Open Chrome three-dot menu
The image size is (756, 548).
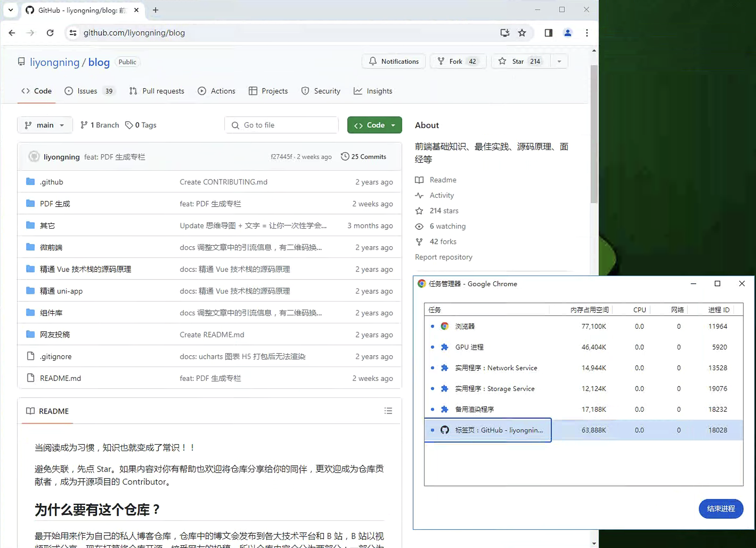(x=587, y=33)
